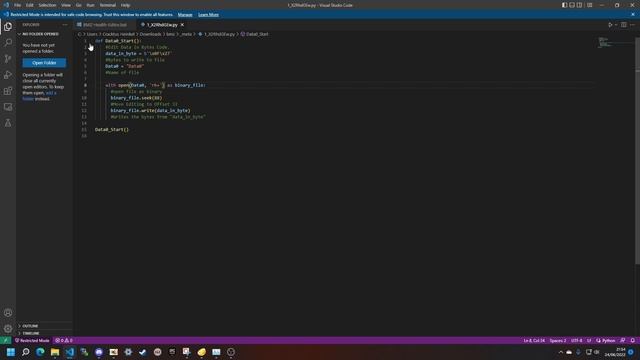The width and height of the screenshot is (640, 360).
Task: Click the Users breadcrumb segment
Action: tap(92, 34)
